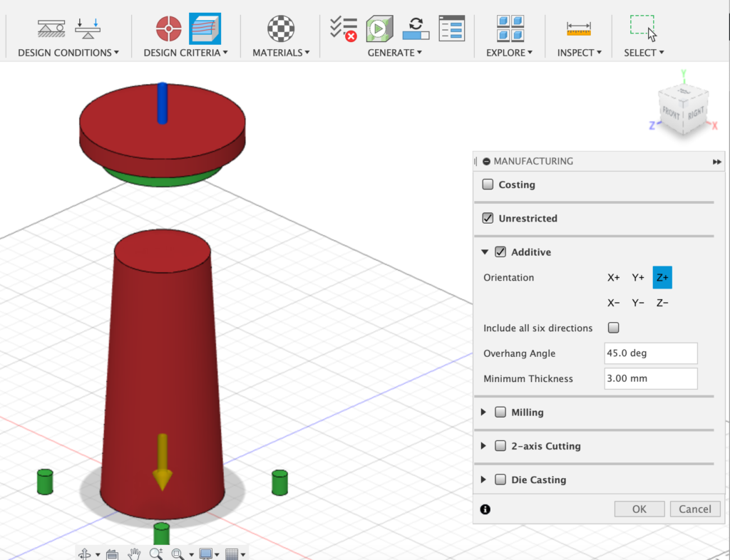Expand the Milling section
Viewport: 730px width, 560px height.
485,413
